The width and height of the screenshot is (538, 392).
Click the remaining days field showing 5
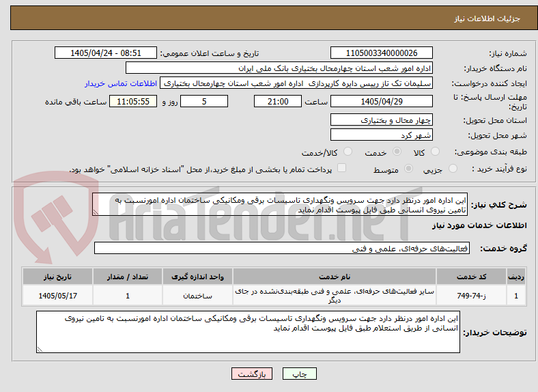point(204,101)
